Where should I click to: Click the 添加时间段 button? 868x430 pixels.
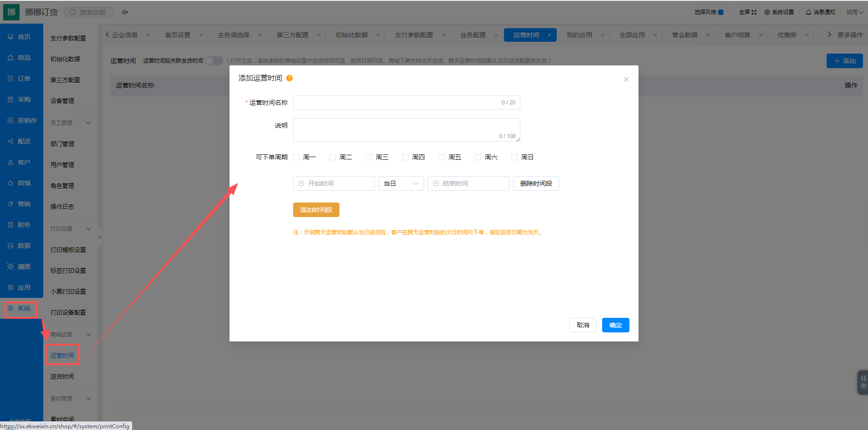pos(316,210)
